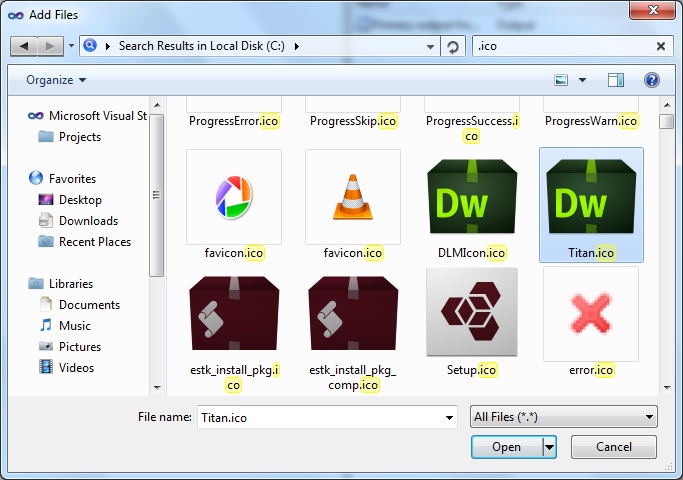The image size is (683, 480).
Task: Click the File name input field
Action: pyautogui.click(x=320, y=417)
